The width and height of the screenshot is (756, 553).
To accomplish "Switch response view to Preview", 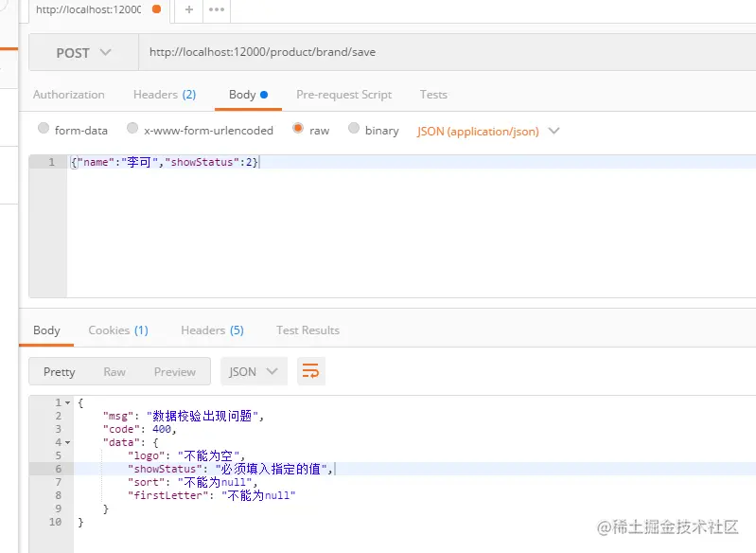I will (174, 372).
